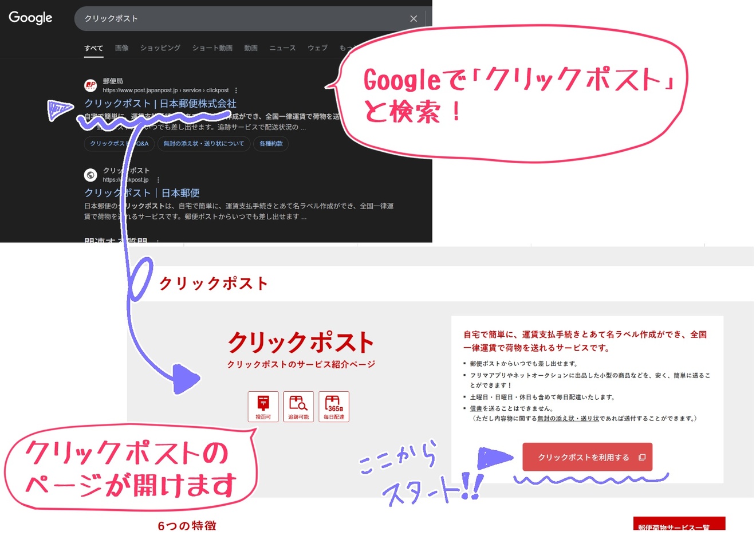Open クリックポスト | 日本郵便株式会社 result link
The image size is (756, 535).
(x=160, y=104)
